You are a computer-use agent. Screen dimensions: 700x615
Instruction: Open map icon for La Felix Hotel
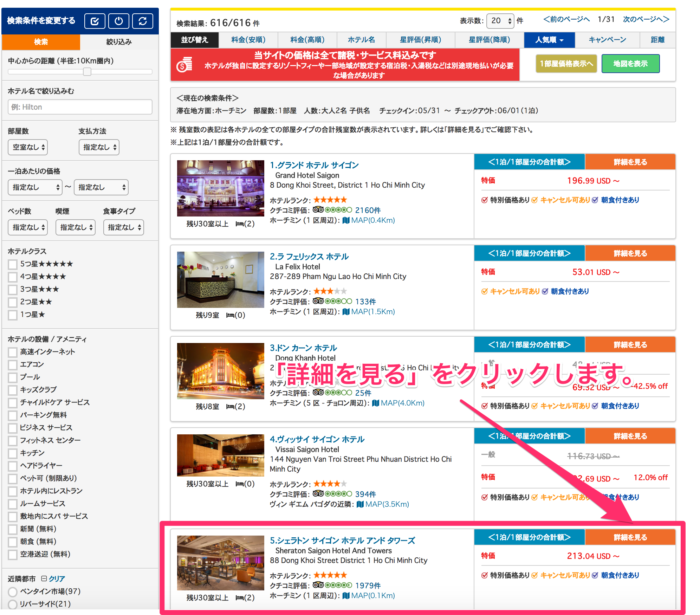pos(346,312)
